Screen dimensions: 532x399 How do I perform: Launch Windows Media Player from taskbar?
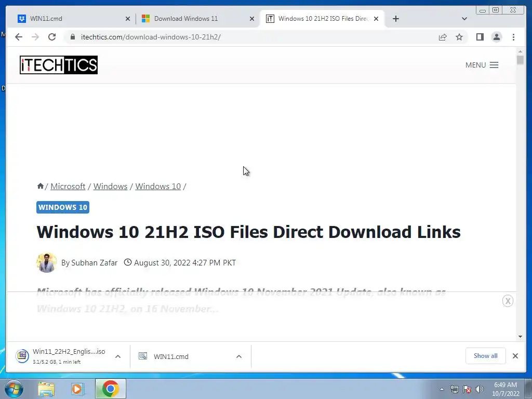click(x=78, y=389)
